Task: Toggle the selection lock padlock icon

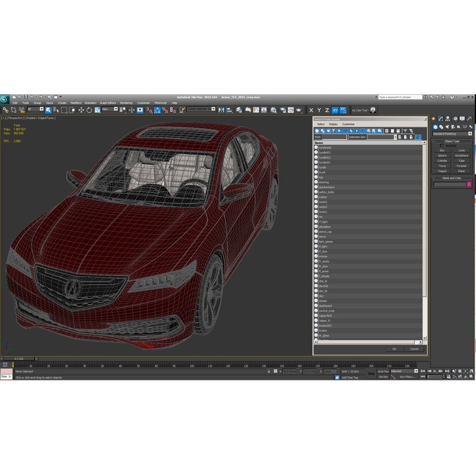Action: [269, 371]
